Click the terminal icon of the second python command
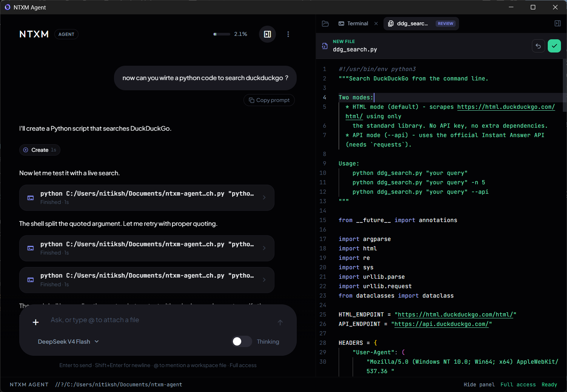This screenshot has width=567, height=392. pos(31,248)
